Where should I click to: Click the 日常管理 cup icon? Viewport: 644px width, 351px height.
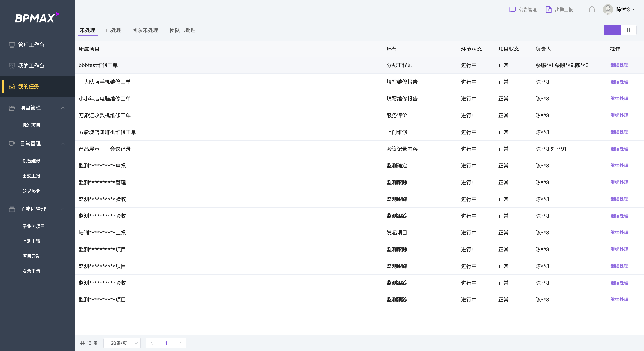pos(12,143)
